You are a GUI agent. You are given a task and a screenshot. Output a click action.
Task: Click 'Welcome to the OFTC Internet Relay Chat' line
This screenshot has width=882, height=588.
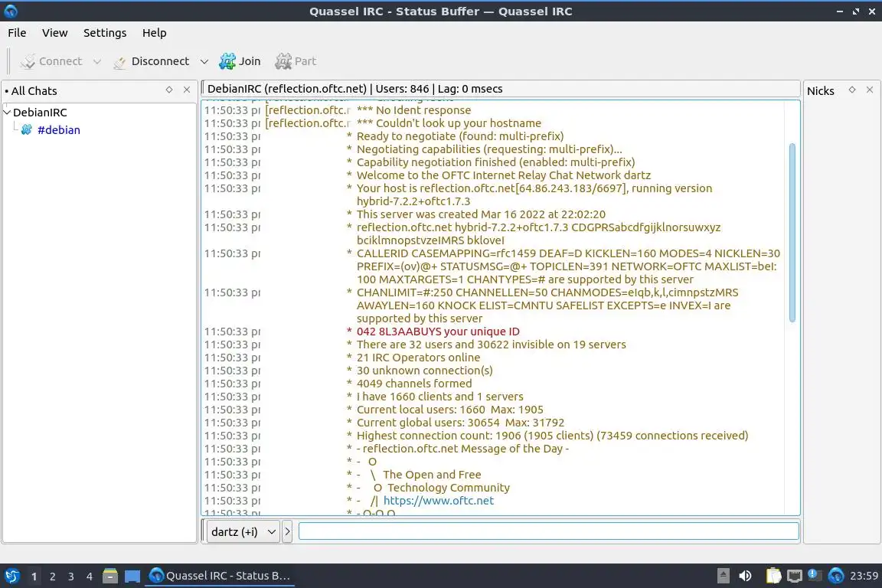[x=504, y=175]
